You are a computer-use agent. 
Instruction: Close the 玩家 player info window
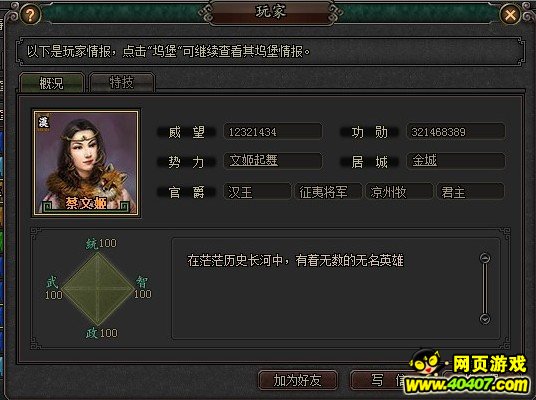click(x=510, y=15)
